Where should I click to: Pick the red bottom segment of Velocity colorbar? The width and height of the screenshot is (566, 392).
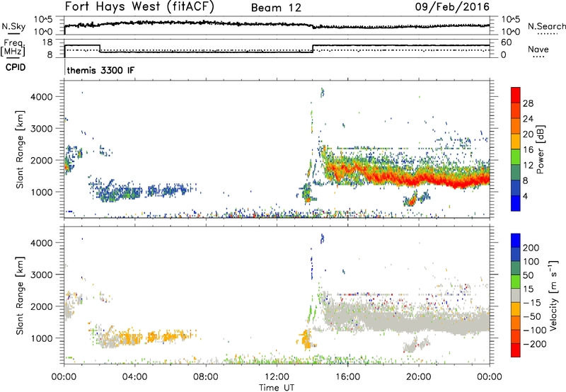click(x=516, y=350)
